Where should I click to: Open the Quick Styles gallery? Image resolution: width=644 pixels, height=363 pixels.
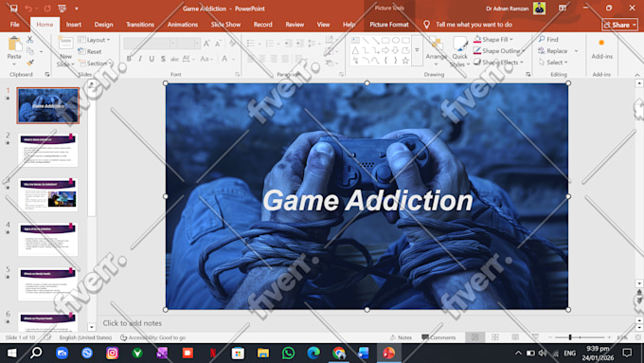point(459,52)
